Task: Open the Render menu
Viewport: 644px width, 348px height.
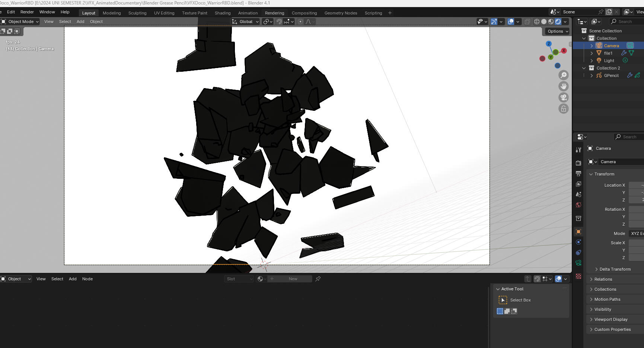Action: coord(27,12)
